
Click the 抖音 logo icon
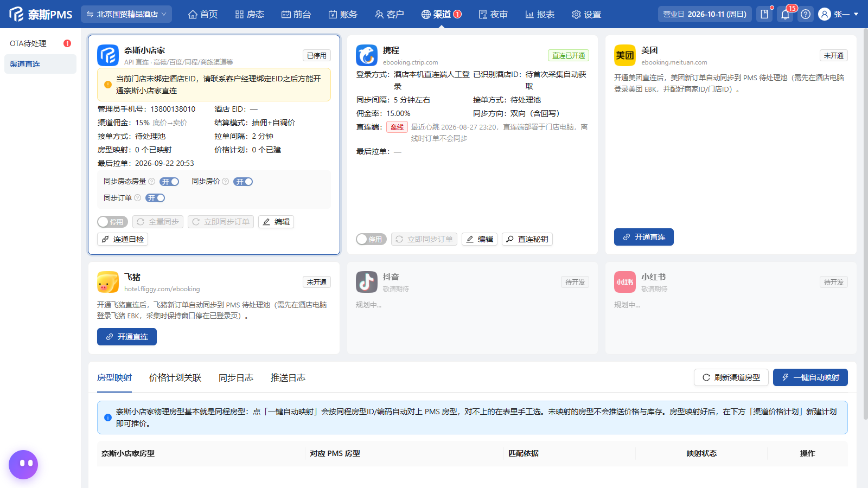(367, 282)
